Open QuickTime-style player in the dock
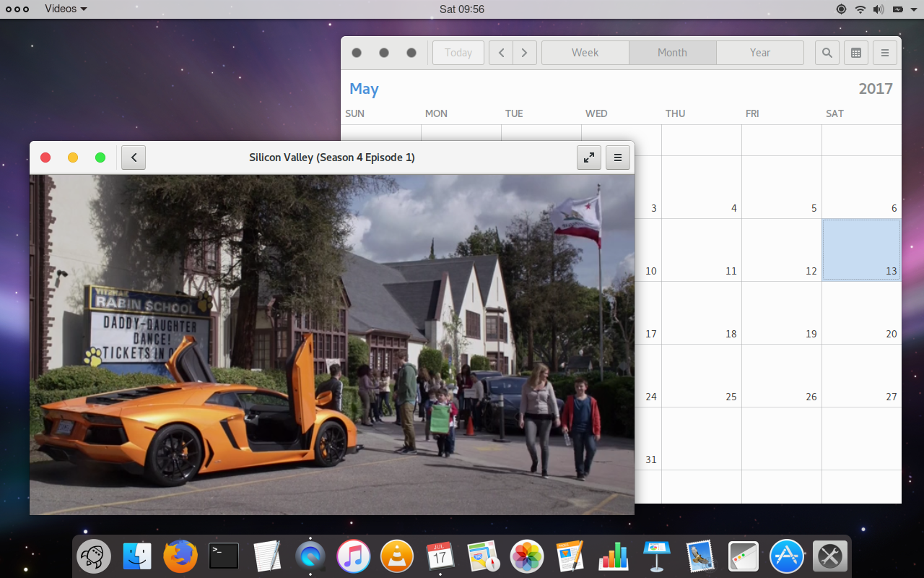Screen dimensions: 924x578 coord(310,556)
